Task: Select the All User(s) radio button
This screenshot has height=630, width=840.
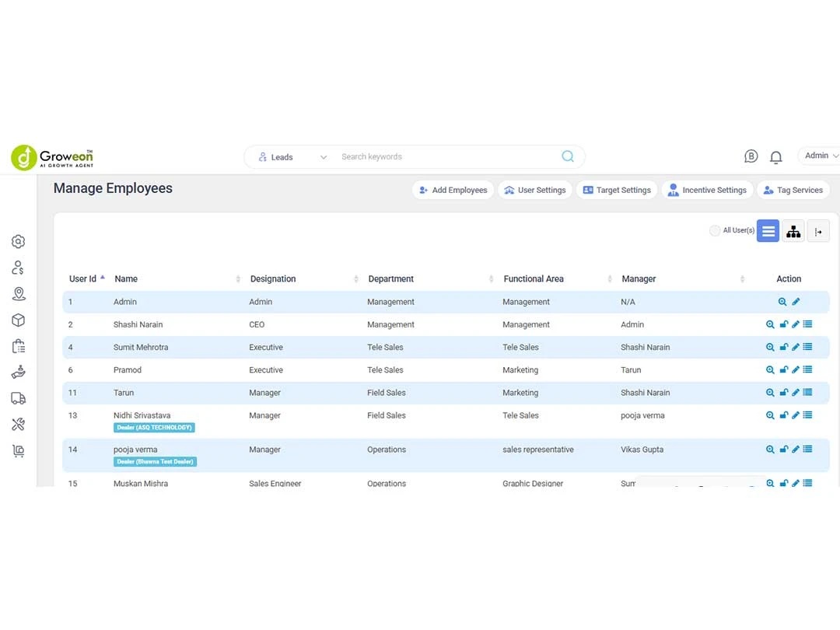Action: point(715,231)
